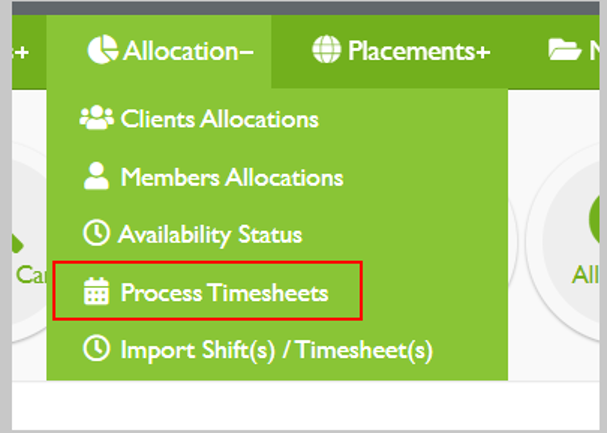Expand Placements menu via its plus sign

[483, 50]
